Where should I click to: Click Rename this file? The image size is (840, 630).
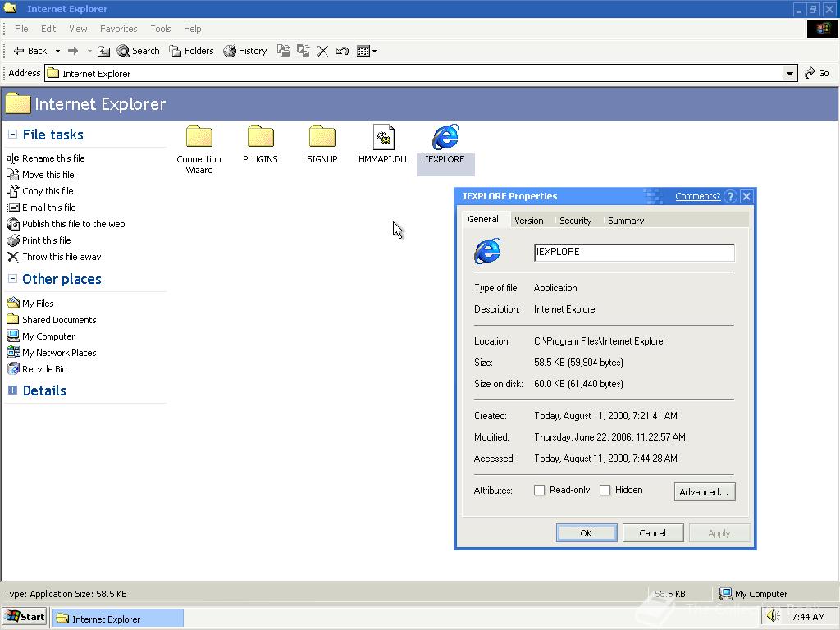[46, 158]
